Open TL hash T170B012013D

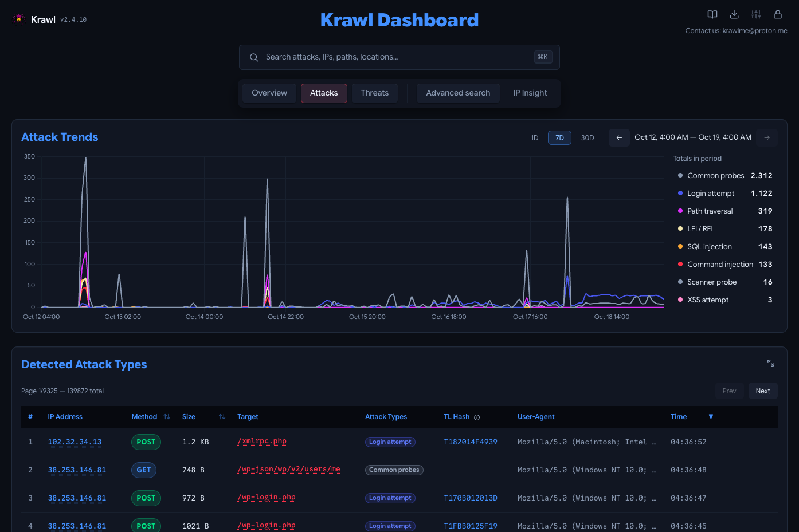coord(471,498)
